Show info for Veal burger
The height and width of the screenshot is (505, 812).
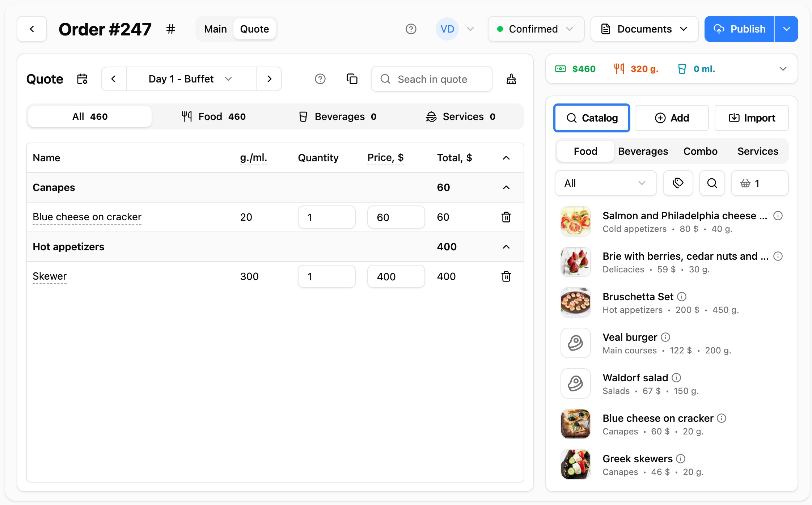click(x=665, y=337)
